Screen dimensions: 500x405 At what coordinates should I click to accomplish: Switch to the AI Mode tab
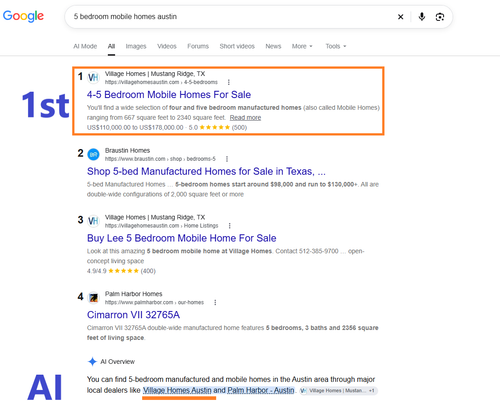click(x=85, y=46)
